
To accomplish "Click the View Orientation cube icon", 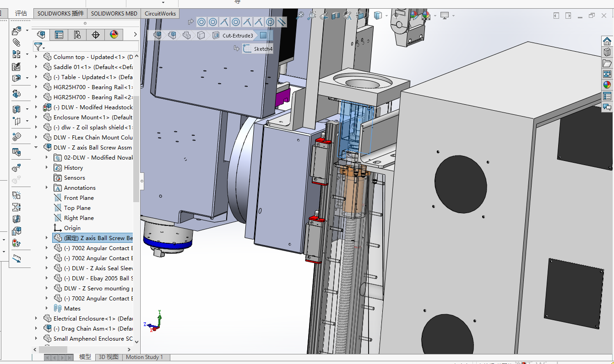I will [360, 16].
